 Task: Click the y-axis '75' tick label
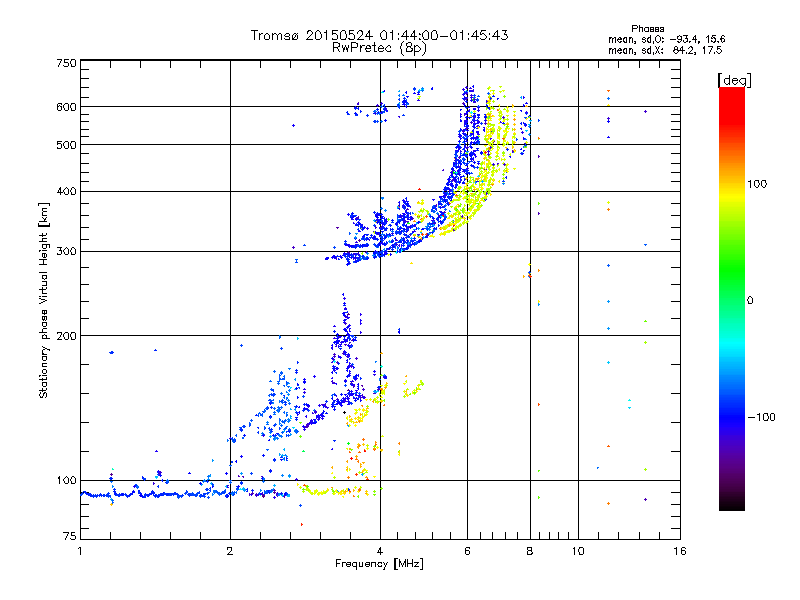click(70, 536)
